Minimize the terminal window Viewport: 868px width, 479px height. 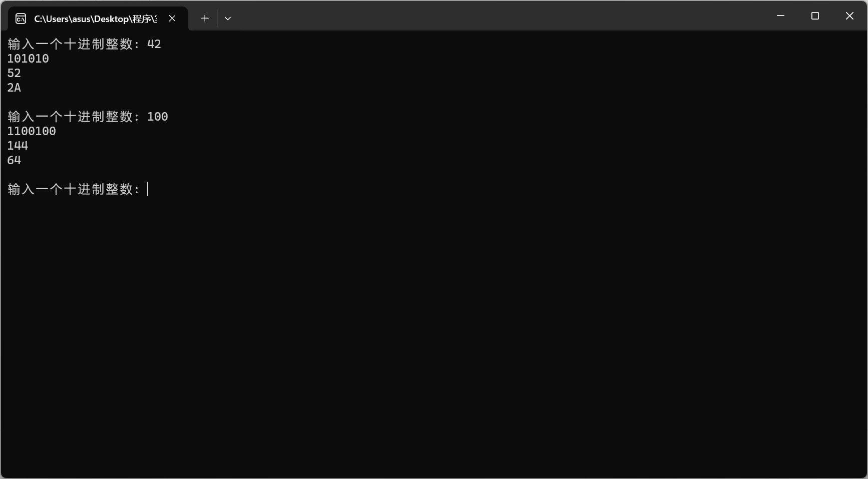coord(780,16)
